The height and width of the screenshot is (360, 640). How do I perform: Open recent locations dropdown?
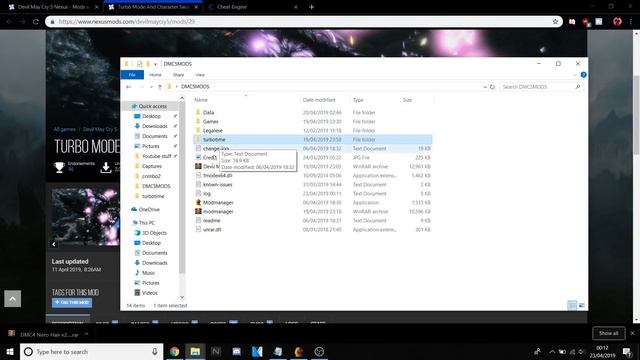pyautogui.click(x=151, y=87)
